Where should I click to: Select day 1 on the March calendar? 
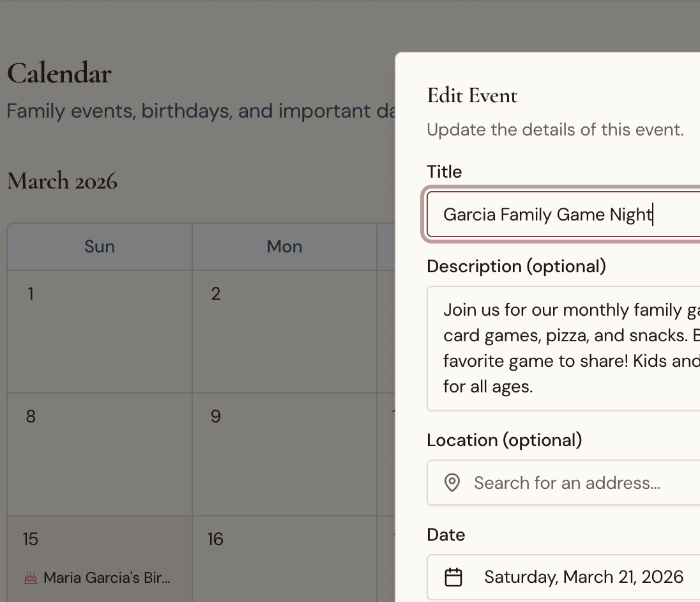point(99,331)
